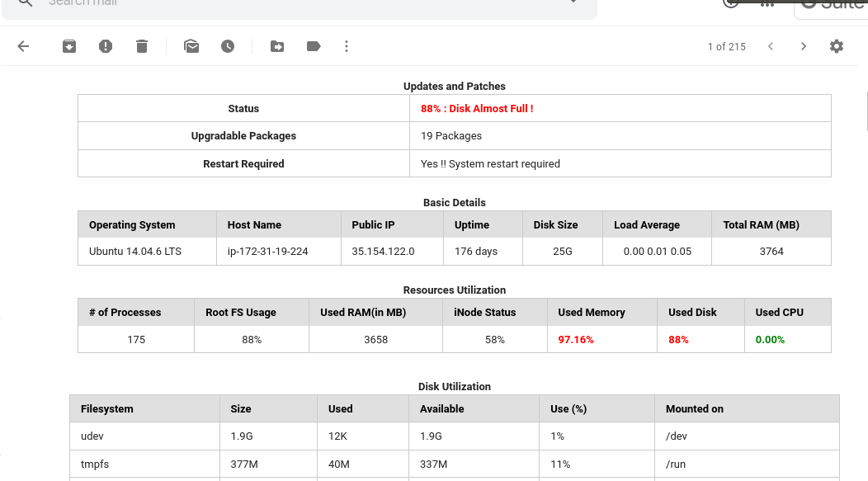Screen dimensions: 868x481
Task: Delete this email with trash icon
Action: pyautogui.click(x=142, y=46)
